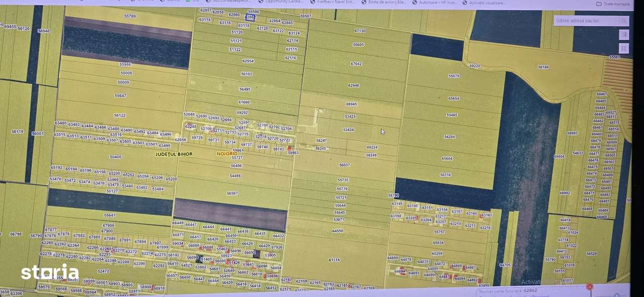Click parcel label 69045
Viewport: 644px width, 297px height.
tap(351, 104)
